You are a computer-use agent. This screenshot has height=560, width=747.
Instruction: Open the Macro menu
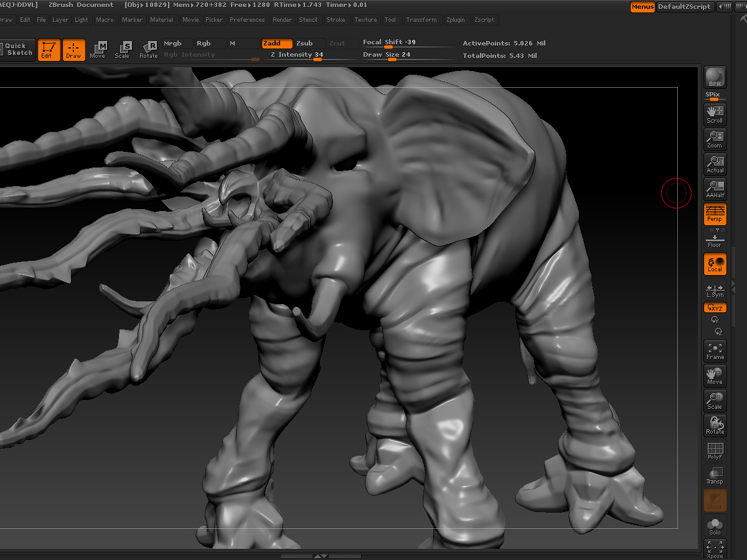coord(105,20)
